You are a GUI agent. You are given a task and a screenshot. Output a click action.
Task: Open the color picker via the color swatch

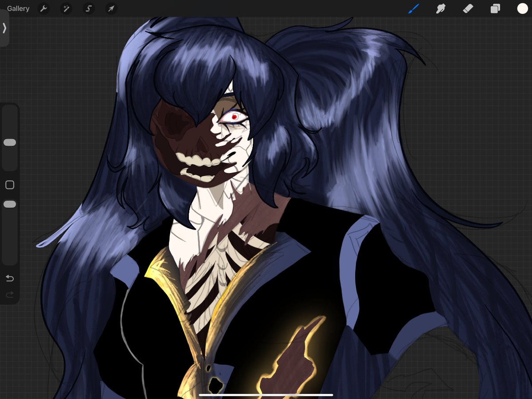coord(523,8)
